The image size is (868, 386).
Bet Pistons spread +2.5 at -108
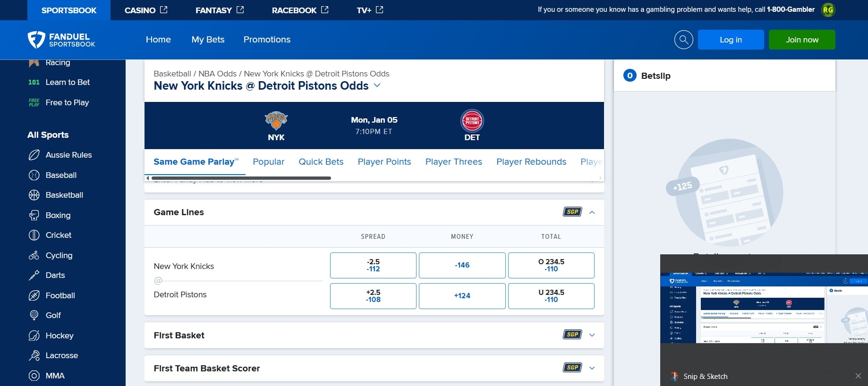[x=373, y=296]
